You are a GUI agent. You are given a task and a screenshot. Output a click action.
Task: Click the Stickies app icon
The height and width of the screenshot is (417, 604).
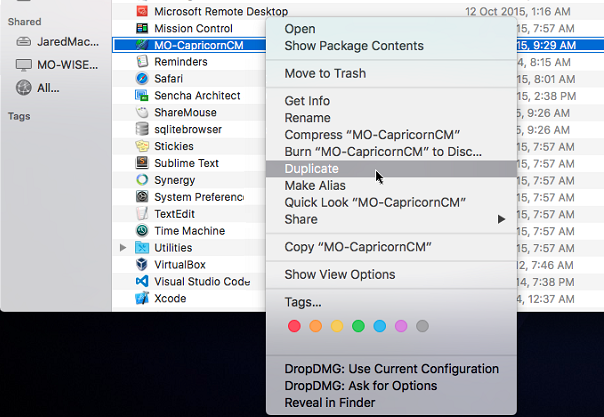click(x=142, y=146)
